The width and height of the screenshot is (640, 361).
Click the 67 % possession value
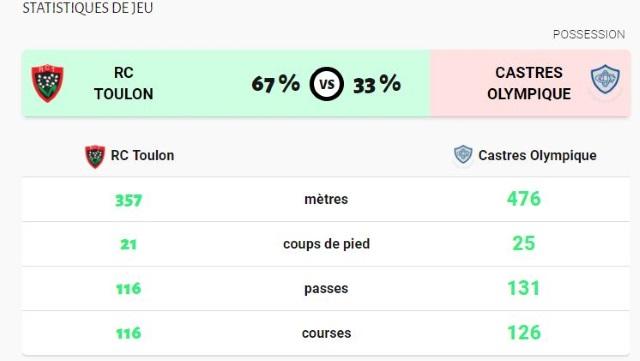[x=276, y=84]
